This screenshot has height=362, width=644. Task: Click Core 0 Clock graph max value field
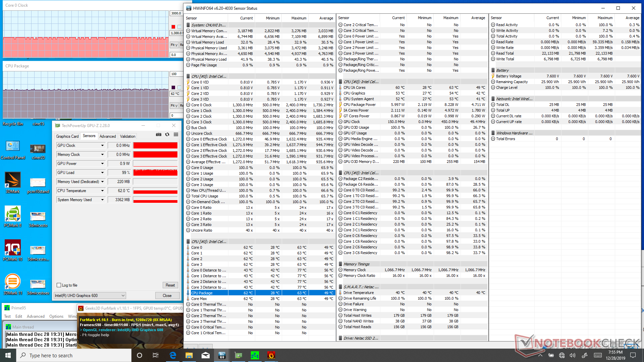click(177, 13)
